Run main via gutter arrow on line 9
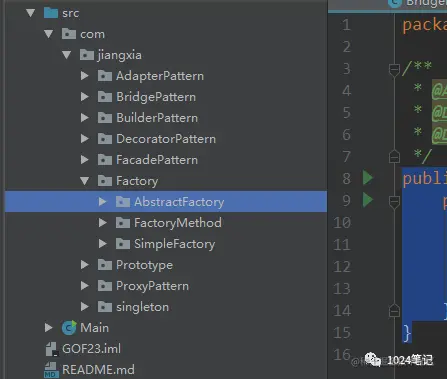The width and height of the screenshot is (447, 379). 368,200
